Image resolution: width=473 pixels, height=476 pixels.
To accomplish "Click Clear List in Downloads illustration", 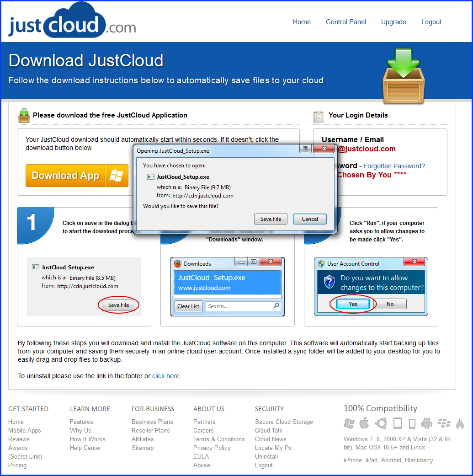I will 188,306.
